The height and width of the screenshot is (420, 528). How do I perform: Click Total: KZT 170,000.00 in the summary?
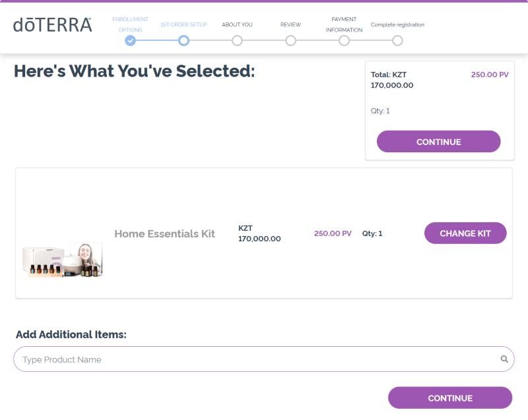click(392, 80)
